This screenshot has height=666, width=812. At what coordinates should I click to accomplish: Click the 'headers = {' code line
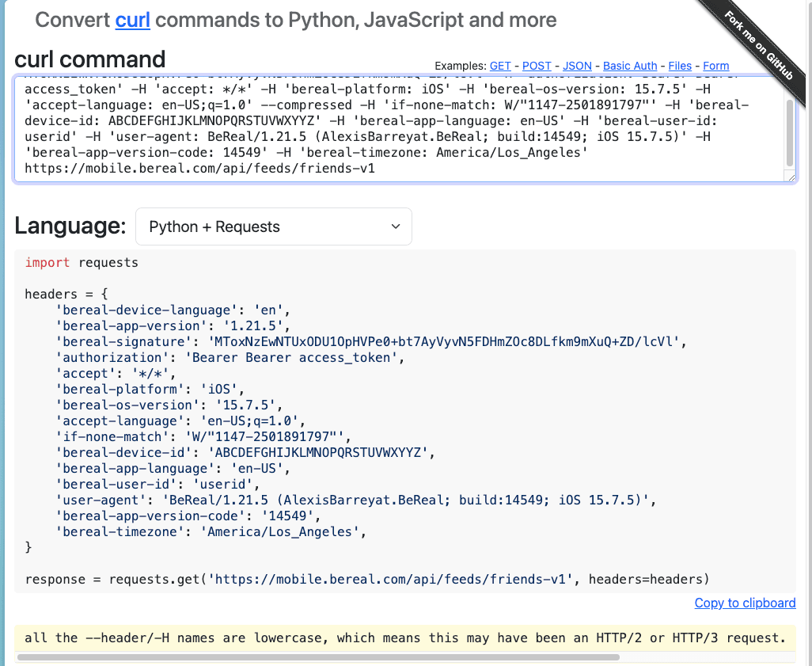pyautogui.click(x=66, y=295)
